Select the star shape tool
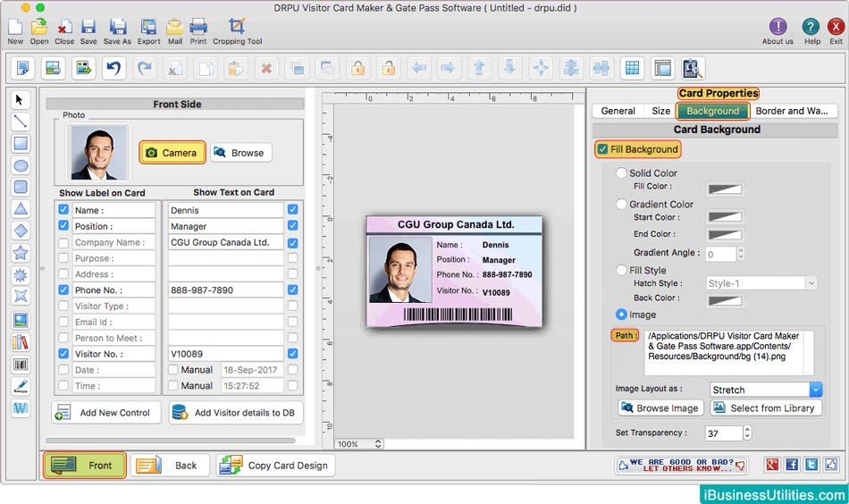The width and height of the screenshot is (849, 504). click(20, 253)
